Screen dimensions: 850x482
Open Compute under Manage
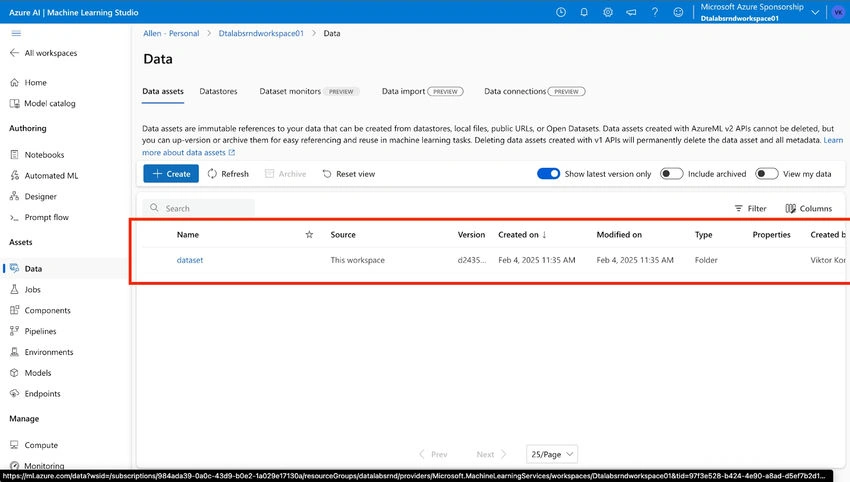34,445
